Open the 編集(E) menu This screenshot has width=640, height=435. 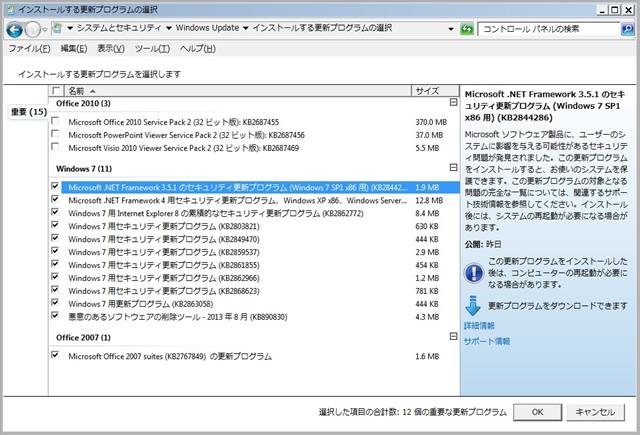[x=74, y=49]
